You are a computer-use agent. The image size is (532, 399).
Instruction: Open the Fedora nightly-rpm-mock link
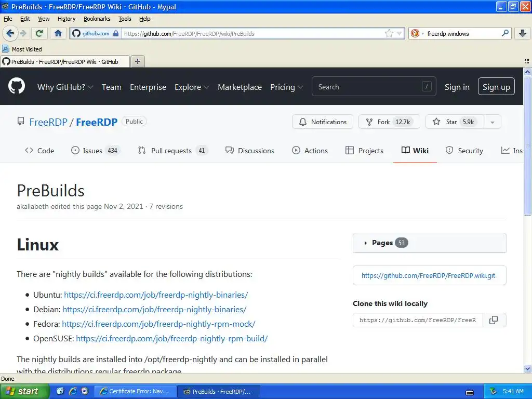tap(158, 324)
